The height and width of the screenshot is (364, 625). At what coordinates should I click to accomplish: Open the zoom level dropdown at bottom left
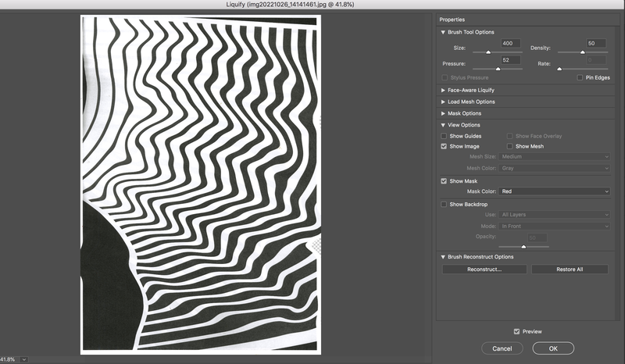(24, 359)
